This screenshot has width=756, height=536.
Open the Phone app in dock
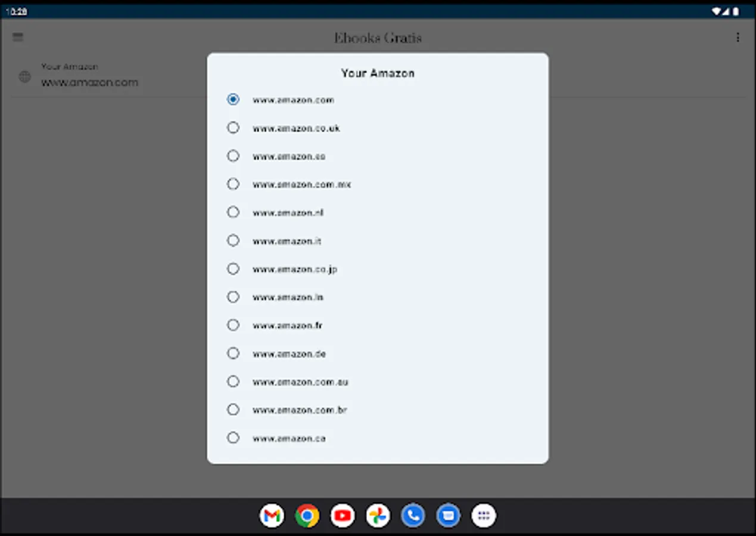point(413,516)
